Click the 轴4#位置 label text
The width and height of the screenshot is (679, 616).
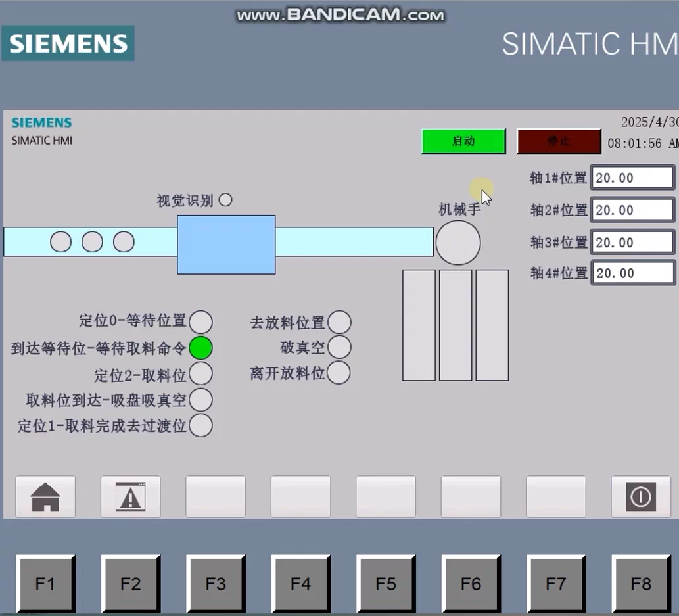(559, 273)
